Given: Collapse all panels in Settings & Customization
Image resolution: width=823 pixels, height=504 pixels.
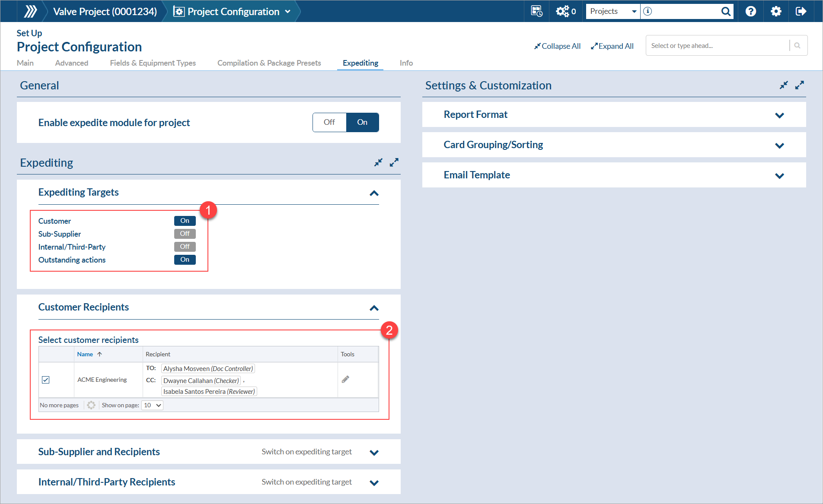Looking at the screenshot, I should point(784,85).
